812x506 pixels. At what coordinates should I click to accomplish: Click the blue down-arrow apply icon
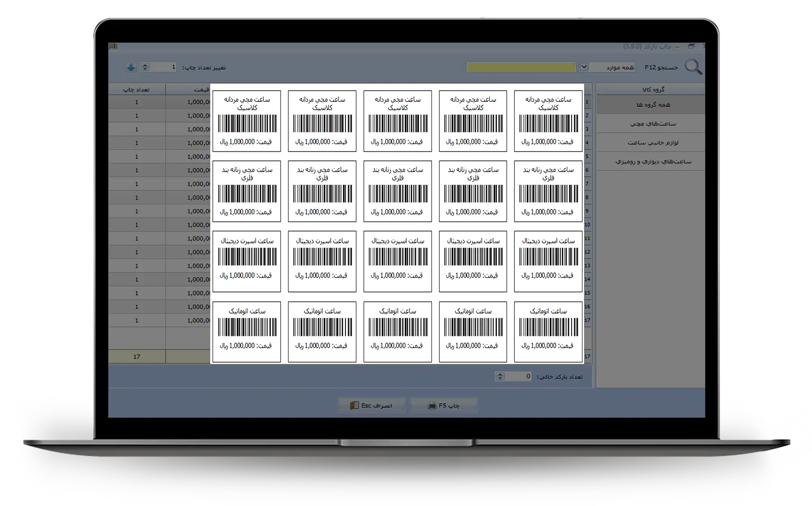coord(131,67)
